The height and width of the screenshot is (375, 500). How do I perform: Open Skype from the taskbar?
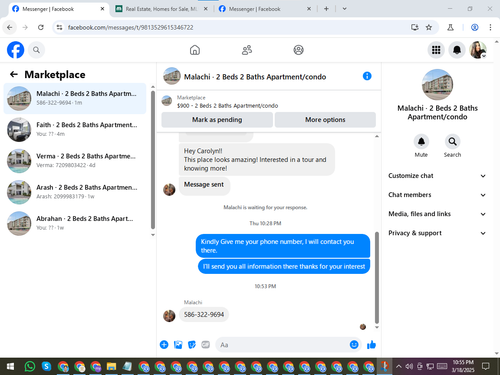46,367
